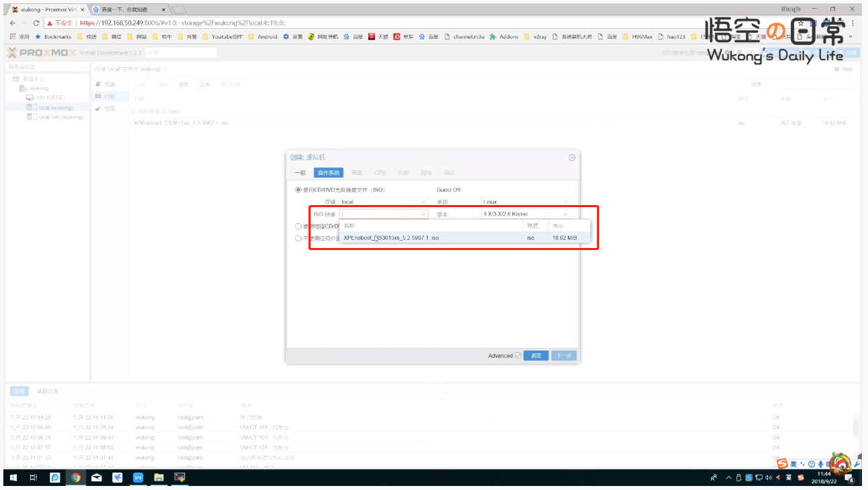Open the Help link
This screenshot has height=490, width=868.
[x=843, y=69]
